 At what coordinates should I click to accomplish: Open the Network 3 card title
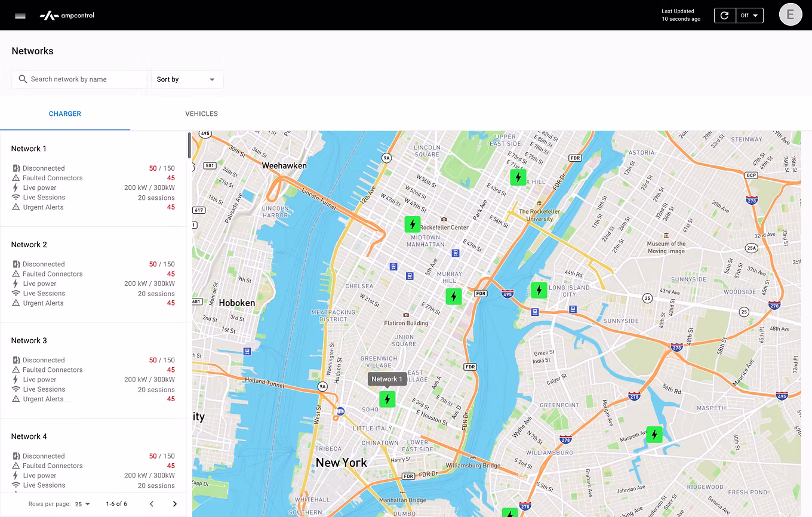coord(29,341)
